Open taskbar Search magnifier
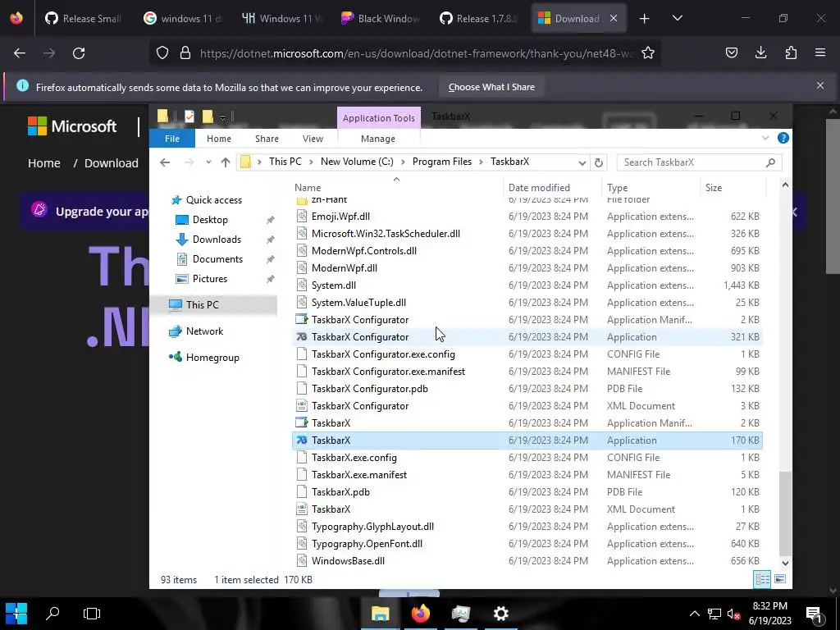This screenshot has height=630, width=840. tap(52, 614)
